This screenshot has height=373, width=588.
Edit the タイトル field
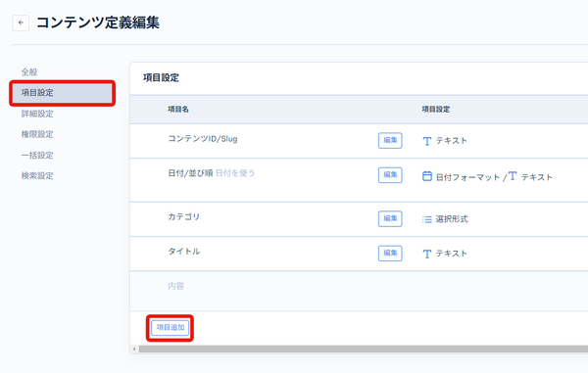click(390, 254)
